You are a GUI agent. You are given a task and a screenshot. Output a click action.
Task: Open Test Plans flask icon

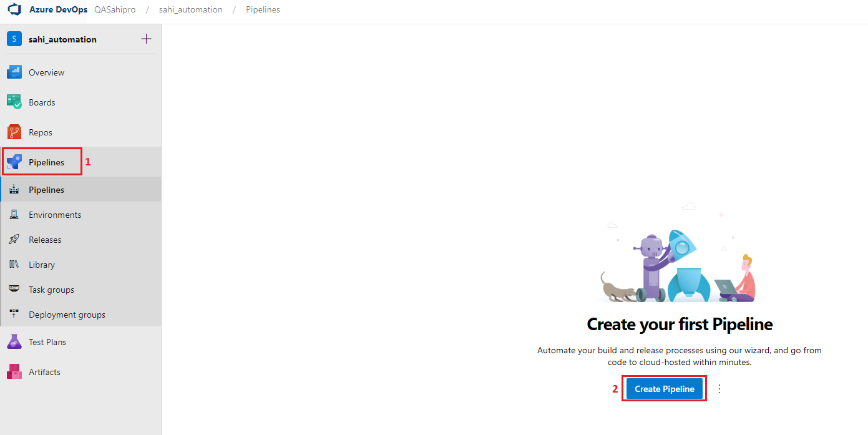tap(14, 342)
